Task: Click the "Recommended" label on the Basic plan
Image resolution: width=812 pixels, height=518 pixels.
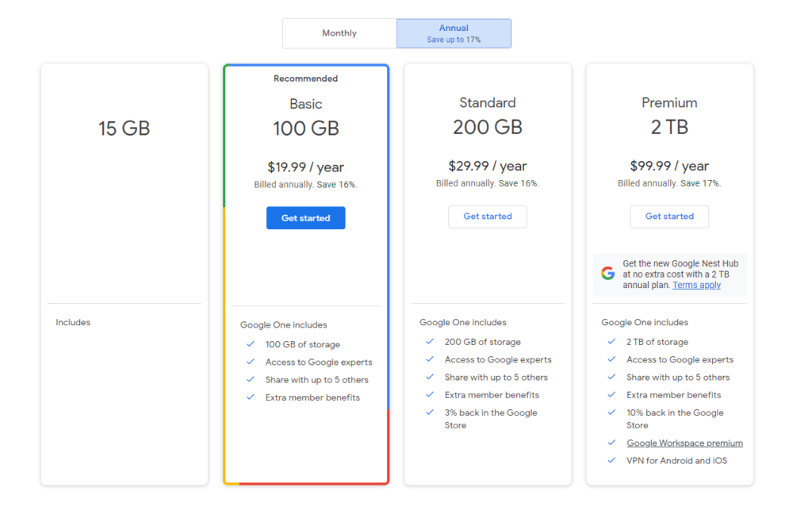Action: pos(305,78)
